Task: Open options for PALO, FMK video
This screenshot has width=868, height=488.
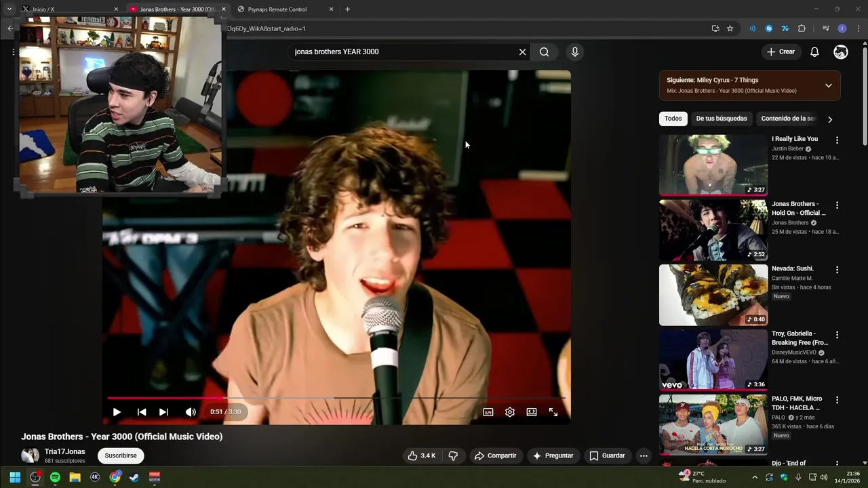Action: point(837,400)
